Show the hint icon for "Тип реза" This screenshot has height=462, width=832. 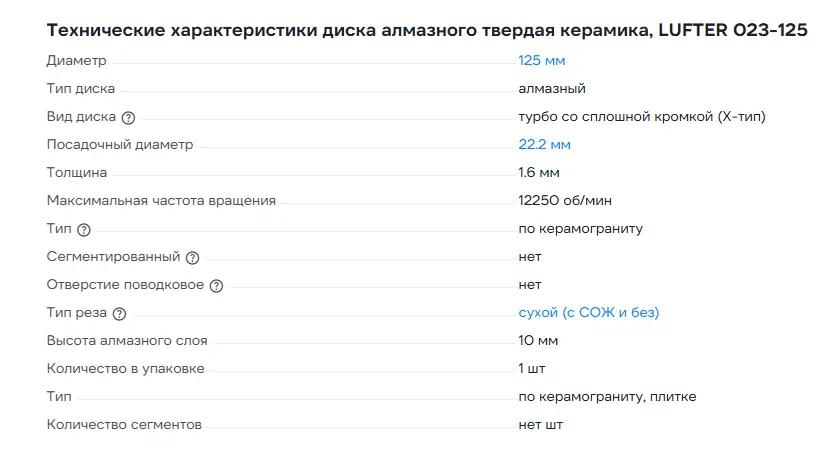pos(120,313)
